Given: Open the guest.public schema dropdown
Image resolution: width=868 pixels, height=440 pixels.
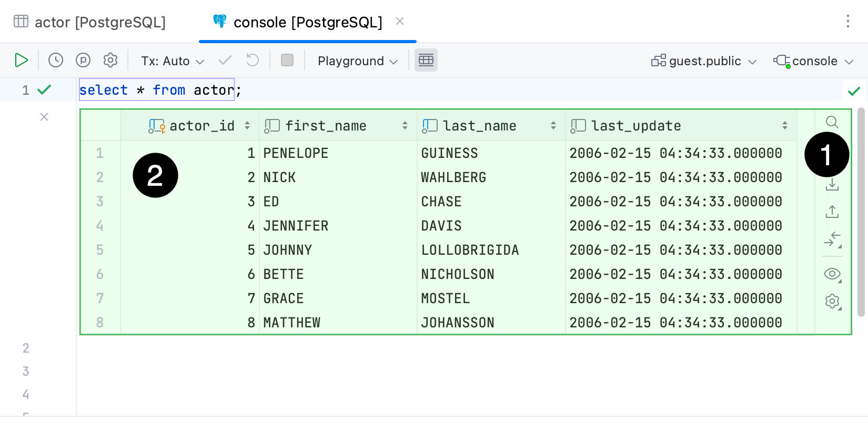Looking at the screenshot, I should click(704, 61).
